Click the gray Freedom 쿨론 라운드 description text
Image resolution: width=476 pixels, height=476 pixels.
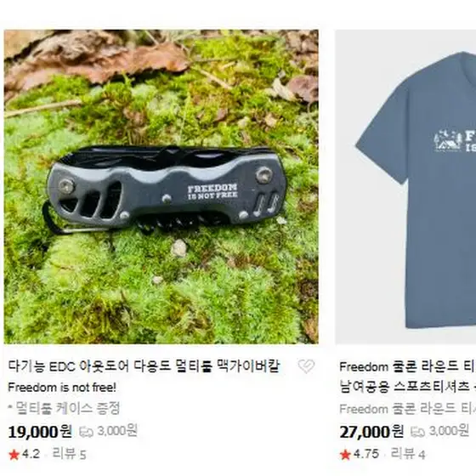(x=408, y=409)
